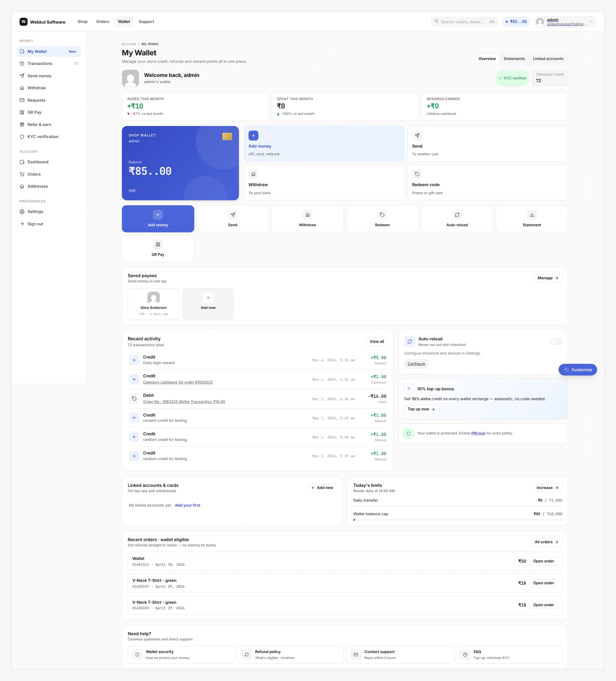This screenshot has width=616, height=681.
Task: Click the QR Pay quick action tile
Action: [158, 248]
